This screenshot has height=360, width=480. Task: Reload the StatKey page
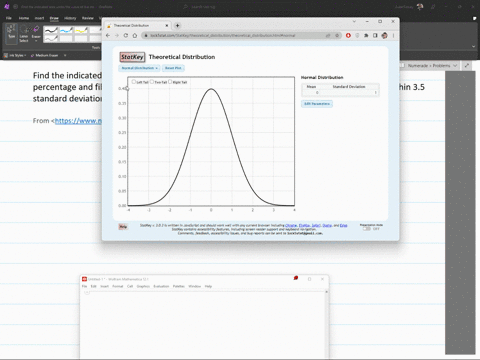pyautogui.click(x=126, y=35)
